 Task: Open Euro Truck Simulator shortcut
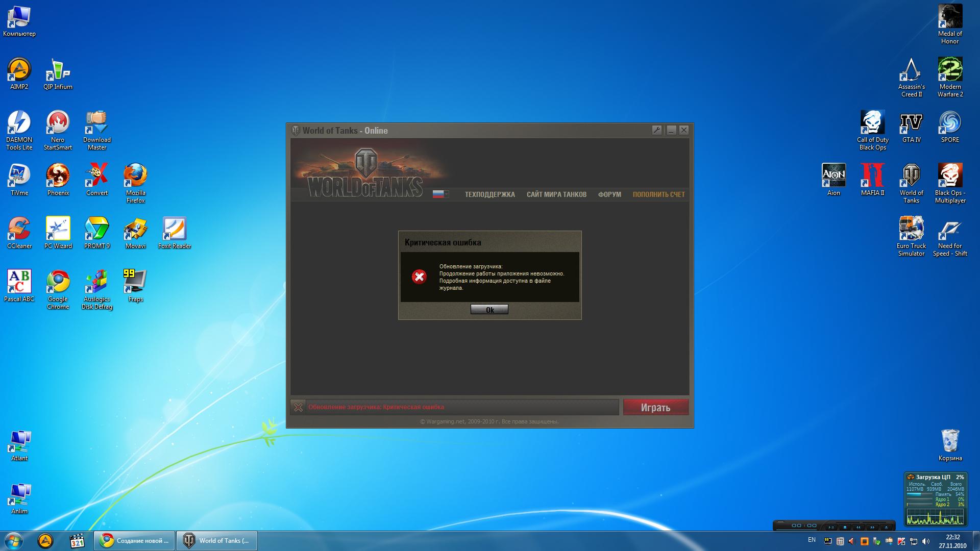click(911, 237)
